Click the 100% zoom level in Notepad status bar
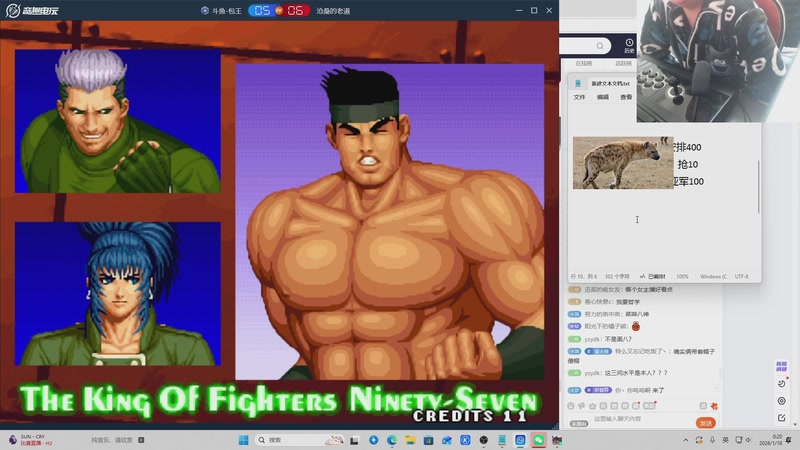Viewport: 800px width, 450px height. point(682,276)
